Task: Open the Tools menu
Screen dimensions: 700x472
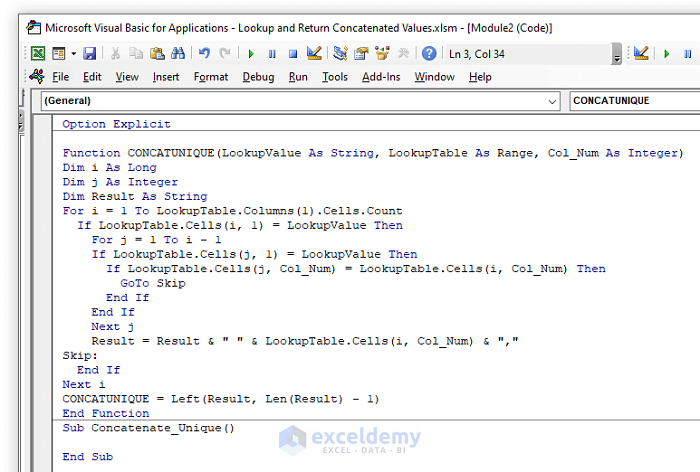Action: pyautogui.click(x=335, y=77)
